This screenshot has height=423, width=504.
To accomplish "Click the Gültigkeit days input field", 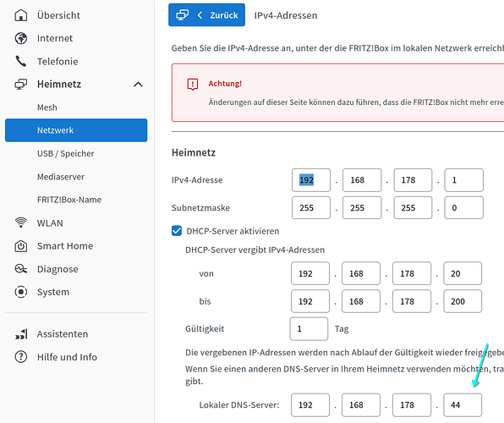I will pos(309,329).
